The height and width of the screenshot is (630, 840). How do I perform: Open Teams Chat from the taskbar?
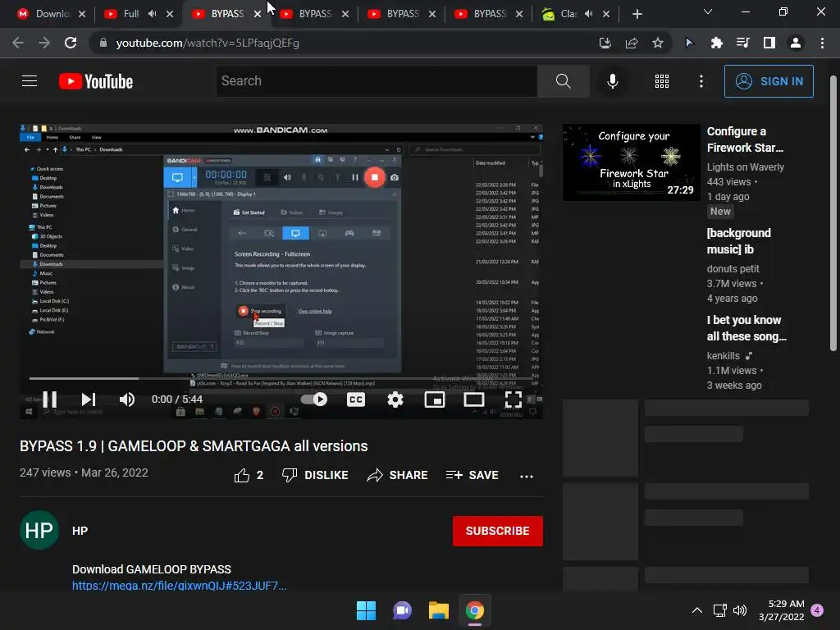402,610
